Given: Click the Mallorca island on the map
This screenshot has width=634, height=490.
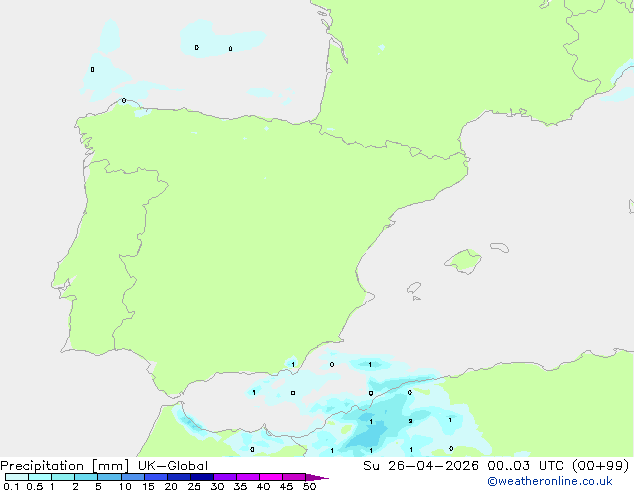Looking at the screenshot, I should coord(464,261).
